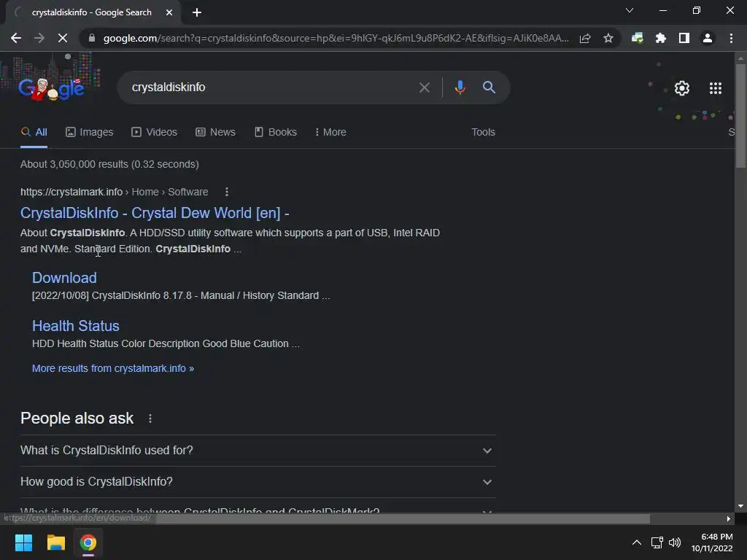Switch to Images results
Image resolution: width=747 pixels, height=560 pixels.
point(90,133)
